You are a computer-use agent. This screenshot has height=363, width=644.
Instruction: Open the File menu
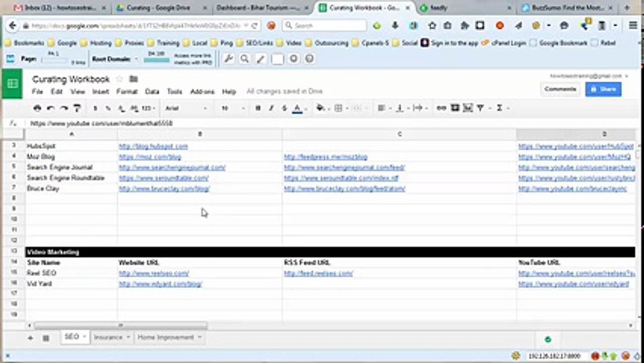(x=37, y=91)
